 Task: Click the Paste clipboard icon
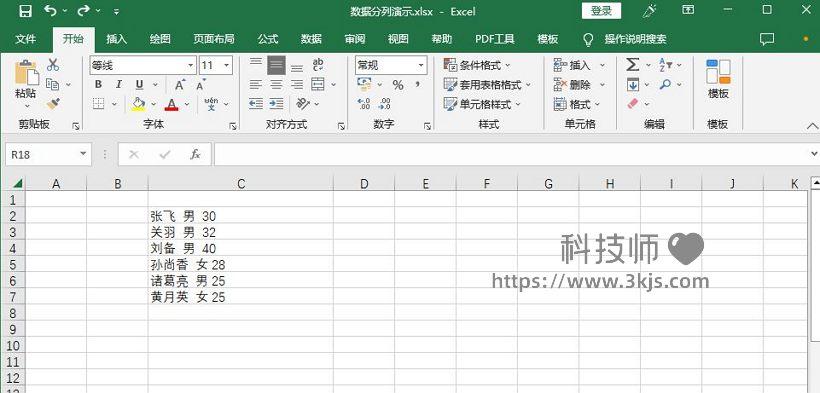[x=26, y=72]
